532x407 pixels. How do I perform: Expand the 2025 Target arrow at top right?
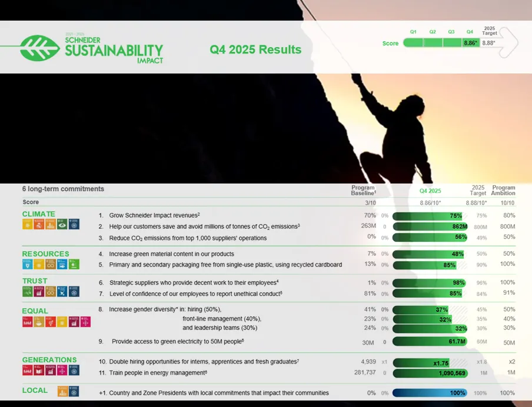click(x=507, y=41)
